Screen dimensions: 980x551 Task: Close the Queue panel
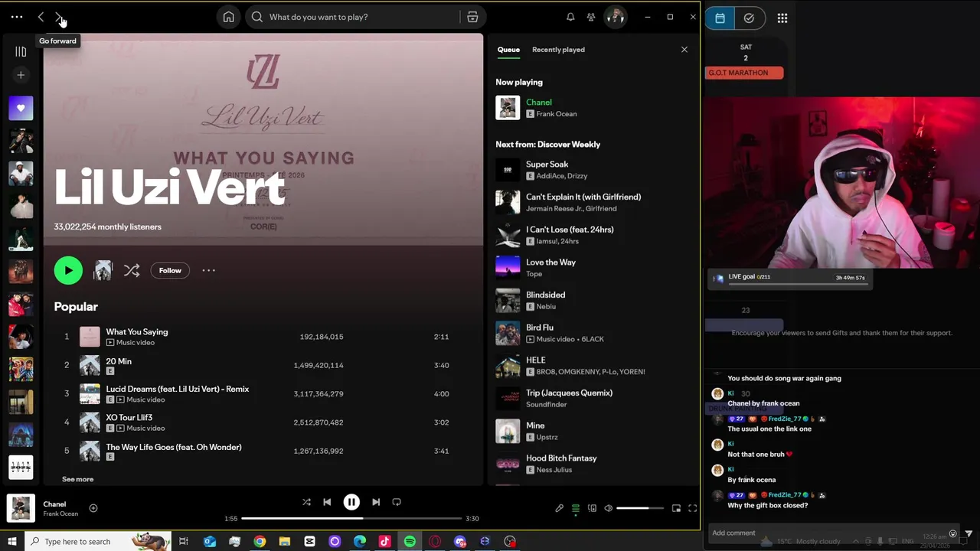tap(684, 50)
